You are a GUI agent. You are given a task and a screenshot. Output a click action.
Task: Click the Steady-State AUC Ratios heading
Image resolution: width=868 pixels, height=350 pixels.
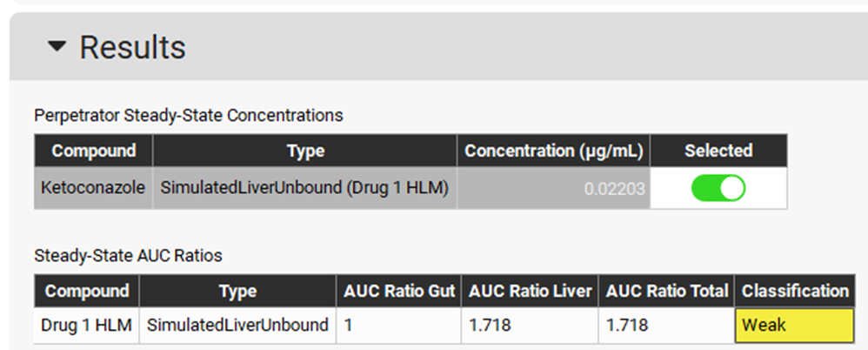(128, 256)
